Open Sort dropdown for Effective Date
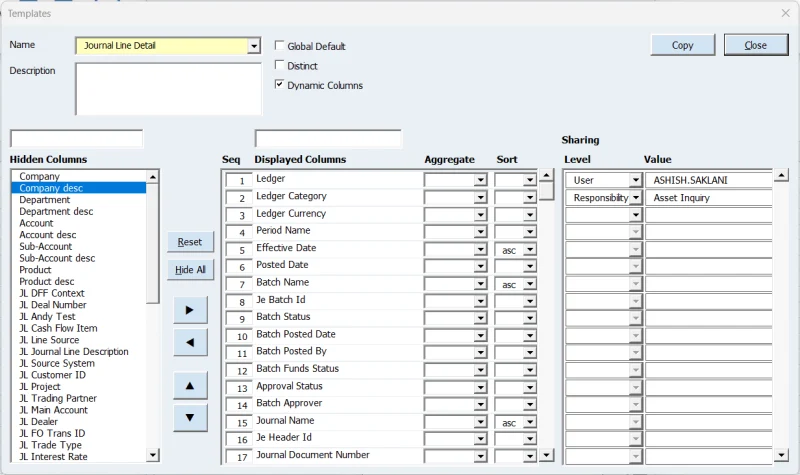 (x=530, y=250)
